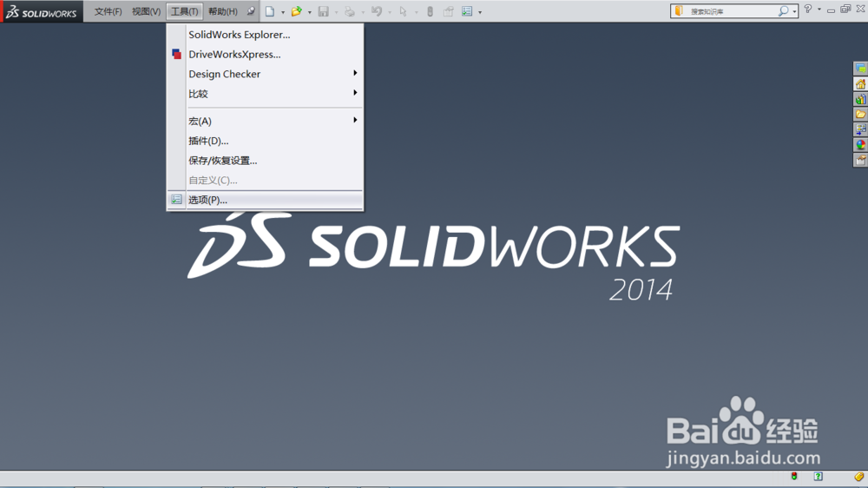
Task: Expand the New document dropdown arrow
Action: pyautogui.click(x=283, y=12)
